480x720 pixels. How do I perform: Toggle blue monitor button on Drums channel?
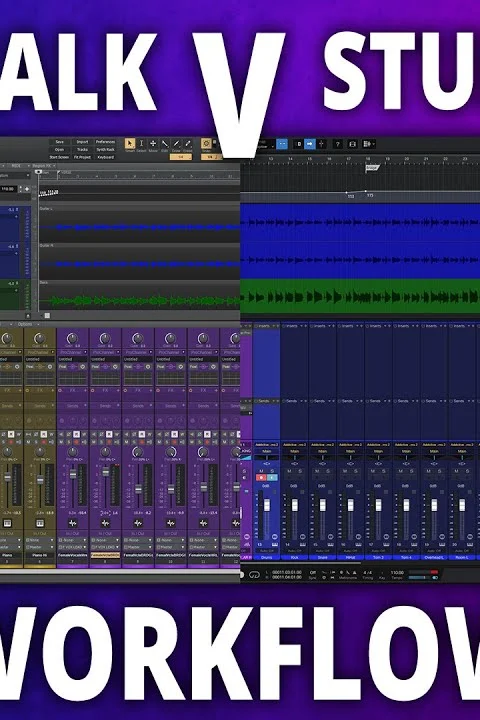pos(271,478)
